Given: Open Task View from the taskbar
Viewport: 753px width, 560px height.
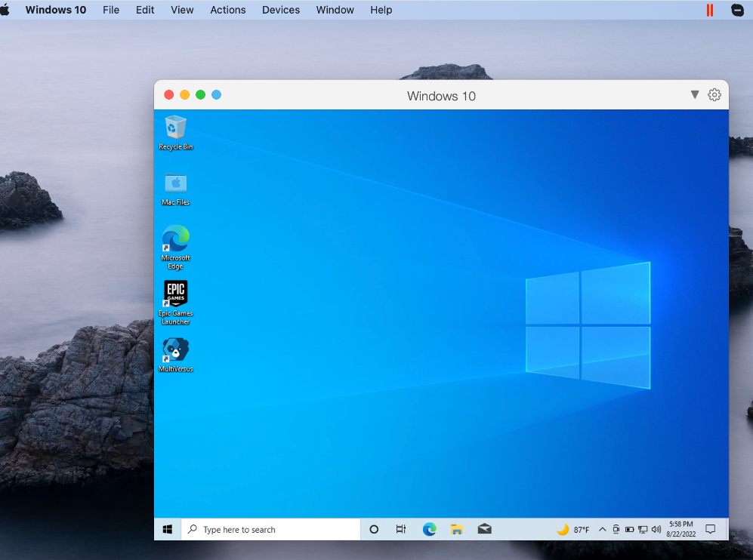Looking at the screenshot, I should click(x=400, y=529).
